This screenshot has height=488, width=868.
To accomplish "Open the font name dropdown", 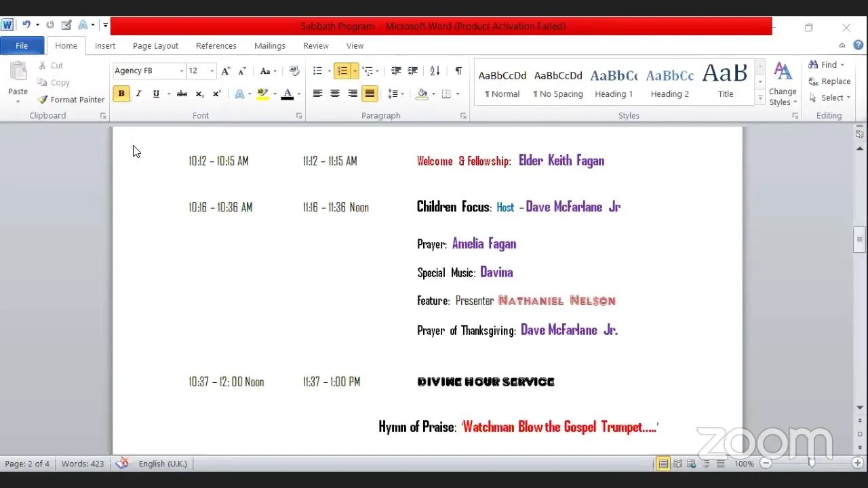I will (x=181, y=71).
